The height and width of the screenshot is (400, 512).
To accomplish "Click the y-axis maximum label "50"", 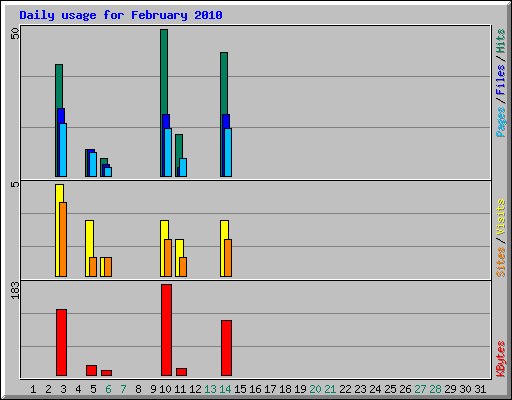I will click(15, 33).
